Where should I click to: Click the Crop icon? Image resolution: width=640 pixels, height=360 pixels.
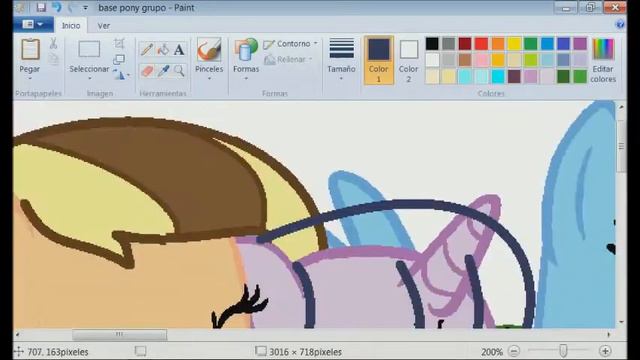tap(119, 43)
